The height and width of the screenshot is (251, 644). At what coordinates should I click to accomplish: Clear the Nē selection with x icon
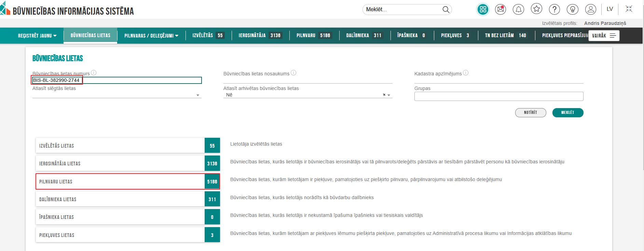point(384,95)
